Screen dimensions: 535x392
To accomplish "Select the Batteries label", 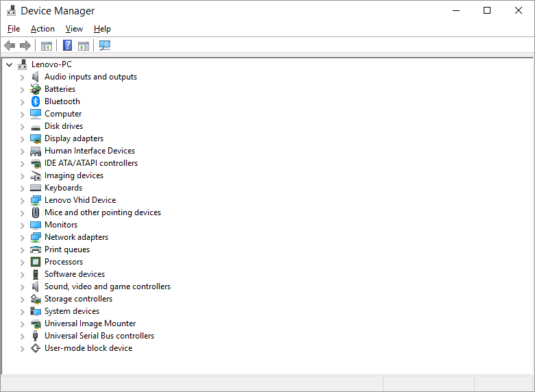I will coord(60,89).
